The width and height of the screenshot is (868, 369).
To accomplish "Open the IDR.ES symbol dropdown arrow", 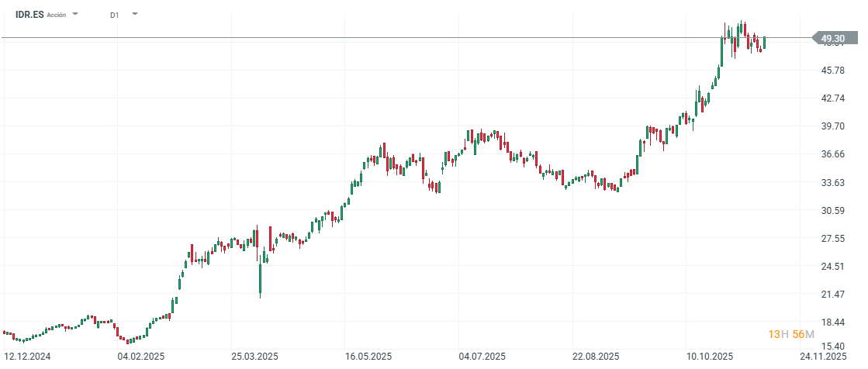I will coord(75,14).
